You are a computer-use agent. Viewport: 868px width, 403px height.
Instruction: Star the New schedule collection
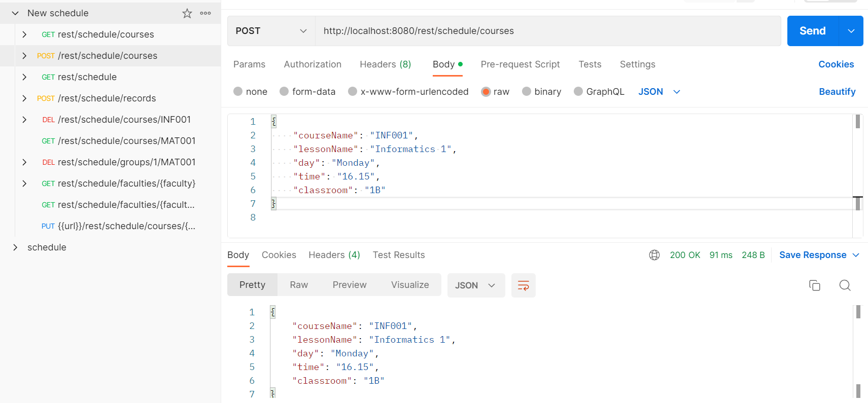click(x=187, y=13)
